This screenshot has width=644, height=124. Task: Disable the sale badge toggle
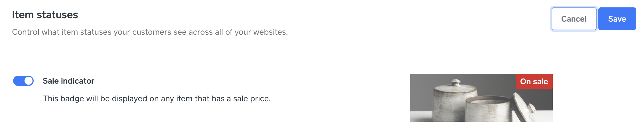coord(23,81)
